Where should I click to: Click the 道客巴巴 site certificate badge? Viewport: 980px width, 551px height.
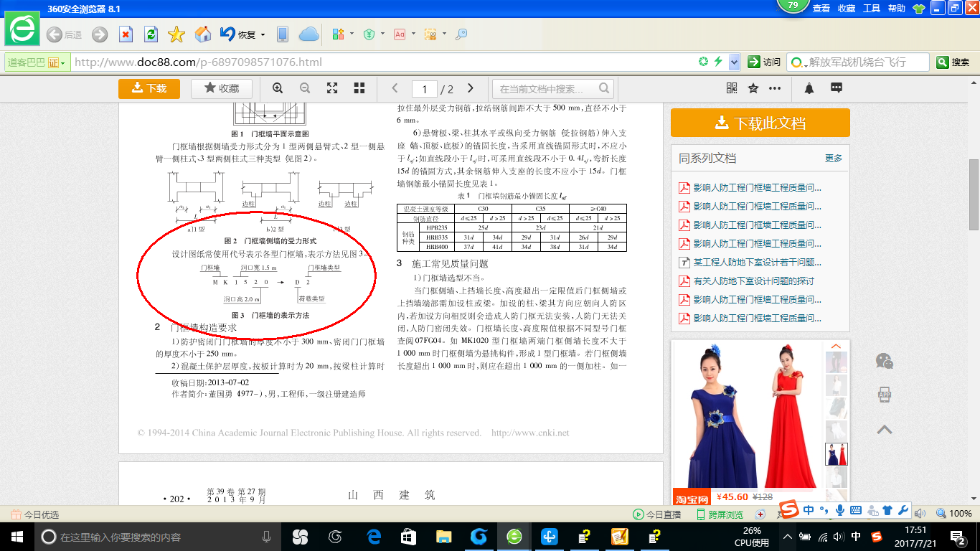click(x=37, y=62)
